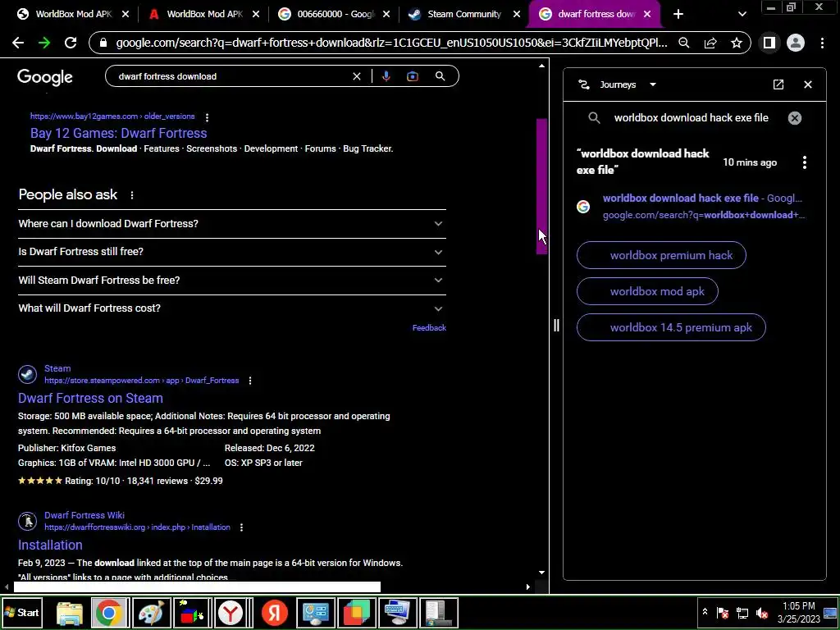Screen dimensions: 840x630
Task: Toggle the browser side panel
Action: (769, 43)
